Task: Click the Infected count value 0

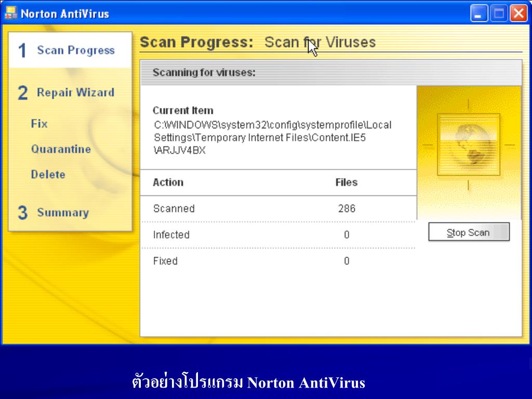Action: 347,234
